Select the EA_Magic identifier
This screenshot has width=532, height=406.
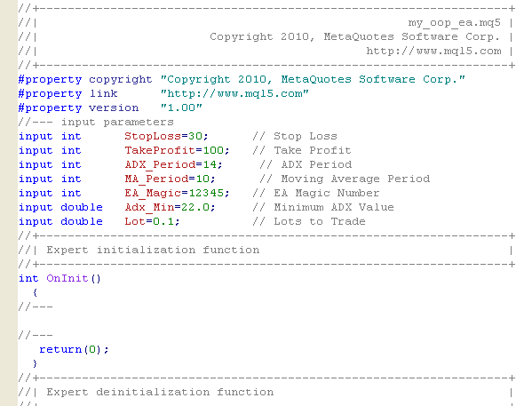(153, 193)
